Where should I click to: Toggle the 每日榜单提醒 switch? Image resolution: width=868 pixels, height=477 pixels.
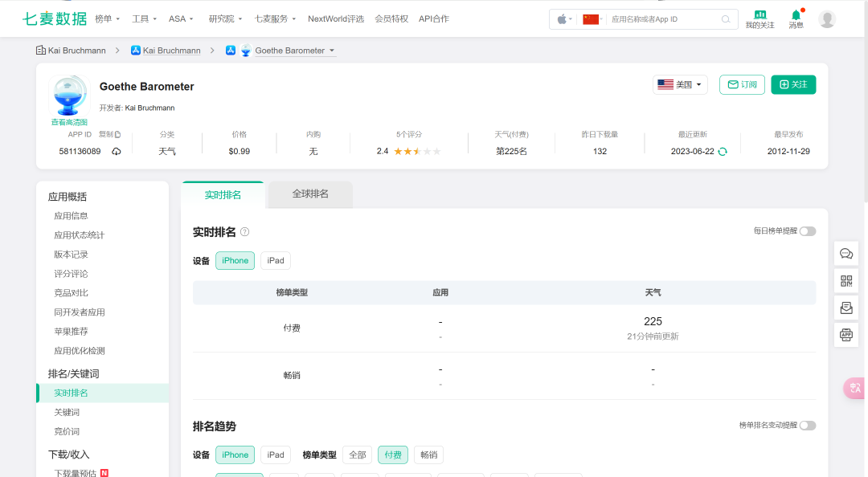click(x=808, y=231)
